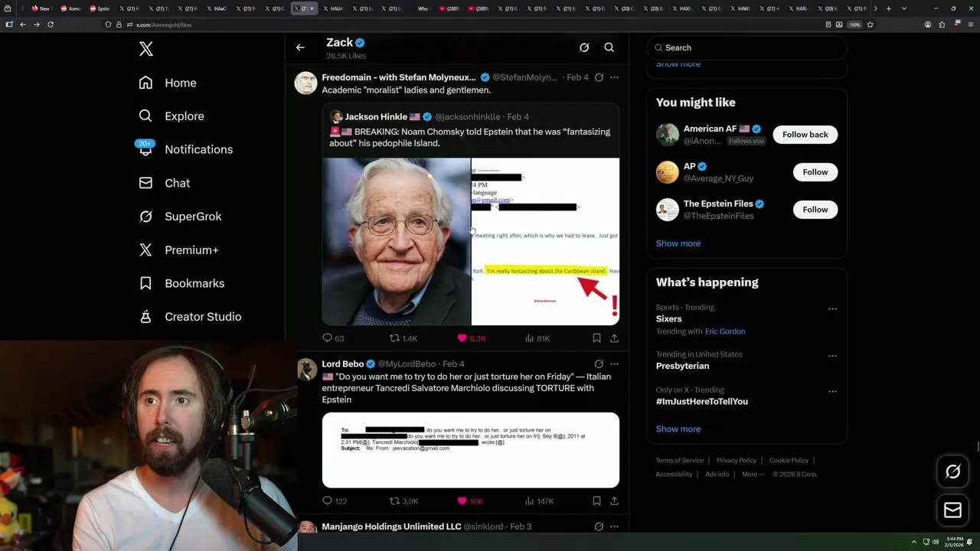Click the search icon in the profile header
Image resolution: width=980 pixels, height=551 pixels.
[609, 47]
